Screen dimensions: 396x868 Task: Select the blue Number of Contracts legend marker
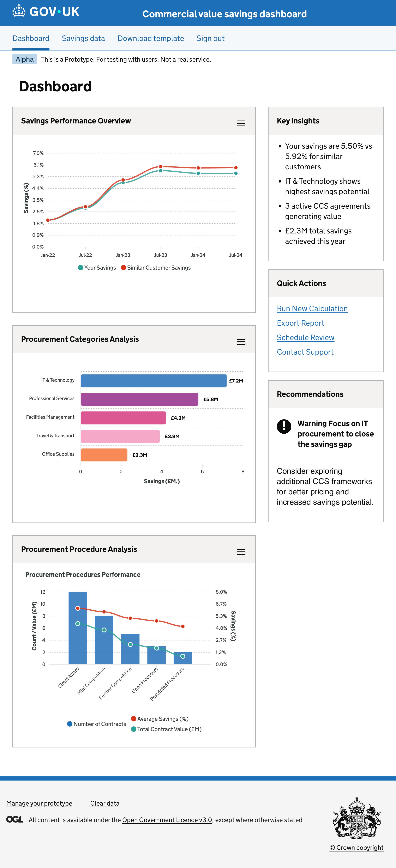click(70, 724)
